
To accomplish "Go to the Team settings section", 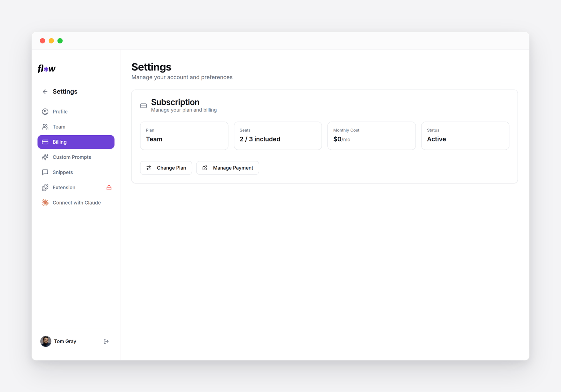I will pyautogui.click(x=76, y=127).
